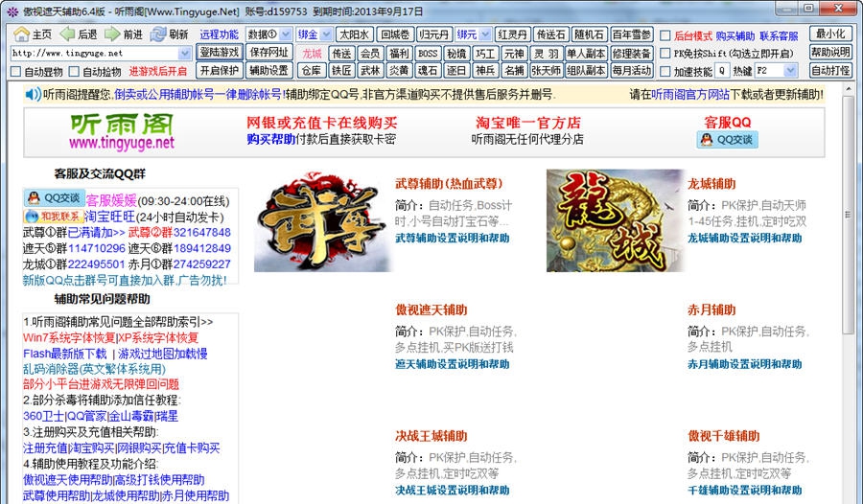The height and width of the screenshot is (504, 863).
Task: Expand the URL address dropdown
Action: pyautogui.click(x=184, y=54)
